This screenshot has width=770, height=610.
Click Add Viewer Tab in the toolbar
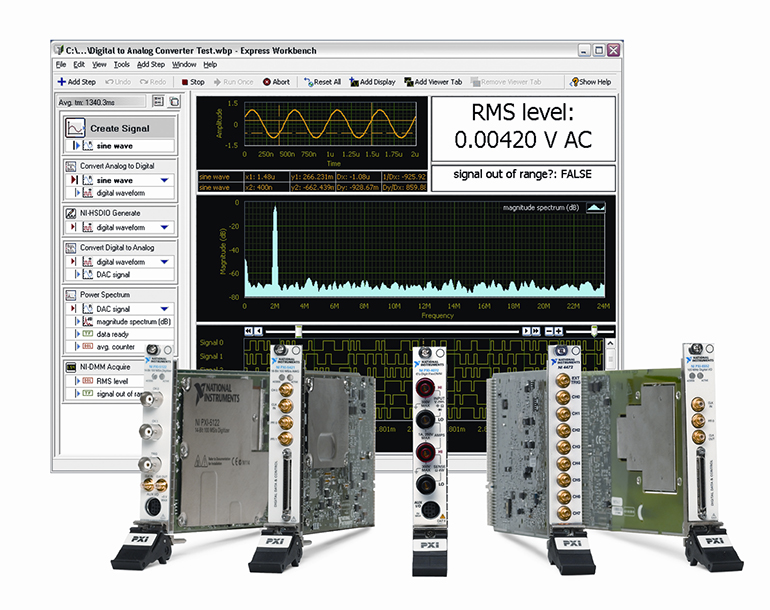(433, 82)
